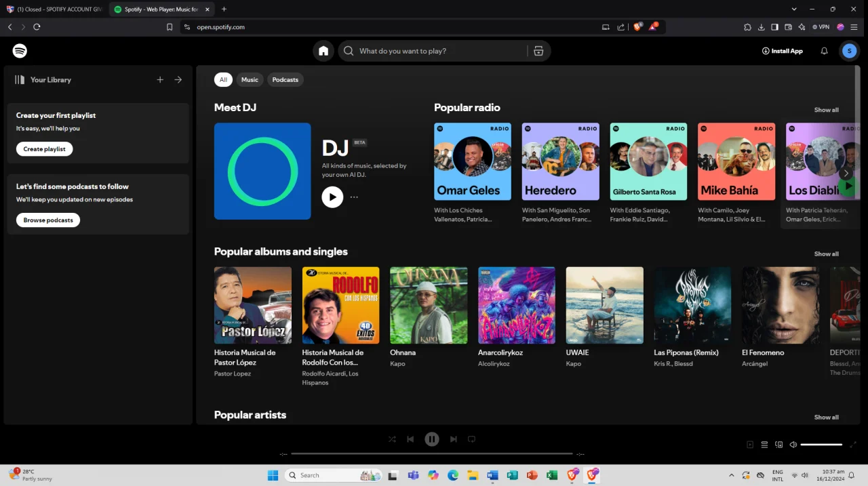Open Connect to a device icon
Image resolution: width=868 pixels, height=486 pixels.
[x=778, y=445]
